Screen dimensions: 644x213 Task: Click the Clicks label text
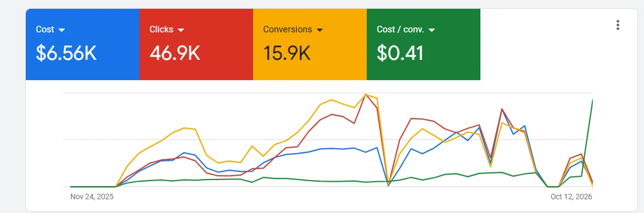point(161,30)
